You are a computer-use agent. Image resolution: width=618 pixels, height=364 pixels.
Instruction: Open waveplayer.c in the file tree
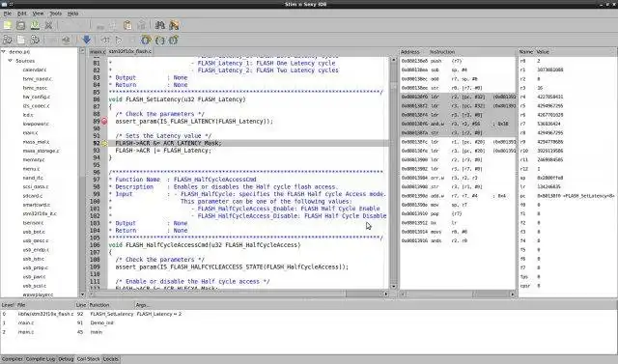coord(38,294)
